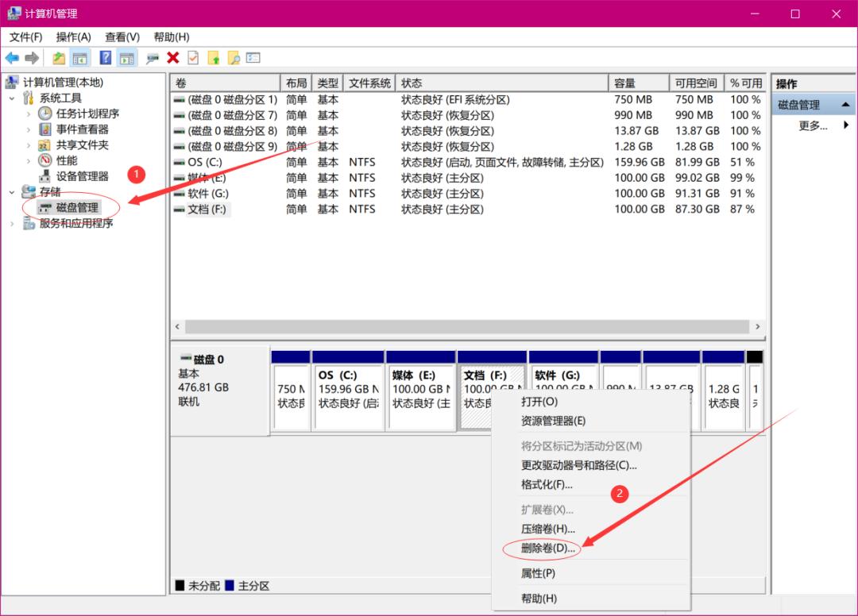Screen dimensions: 858x616
Task: Click the blue Help question mark icon
Action: (x=106, y=58)
